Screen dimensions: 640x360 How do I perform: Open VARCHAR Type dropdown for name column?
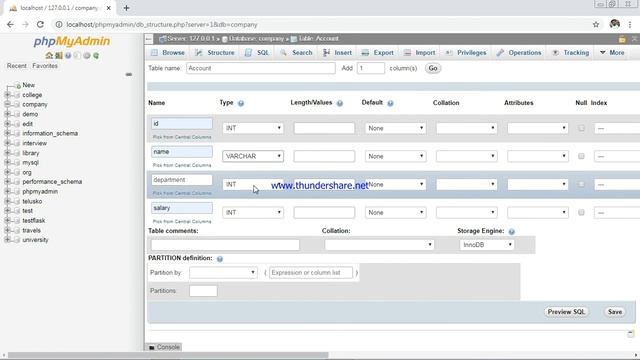pos(253,156)
